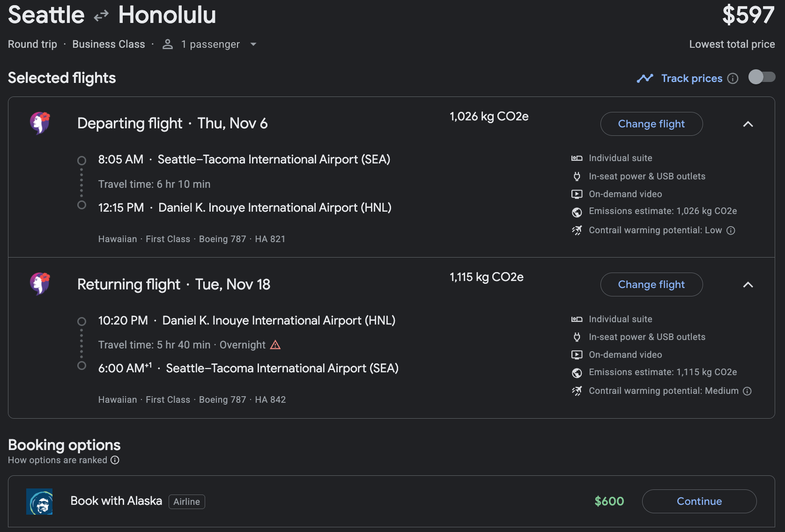Collapse the returning flight details chevron

pyautogui.click(x=748, y=284)
